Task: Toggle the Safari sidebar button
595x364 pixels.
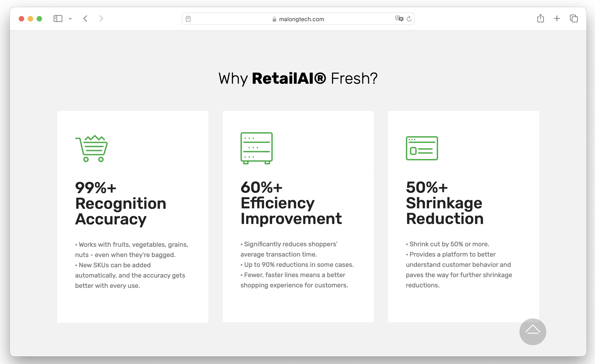Action: click(58, 19)
